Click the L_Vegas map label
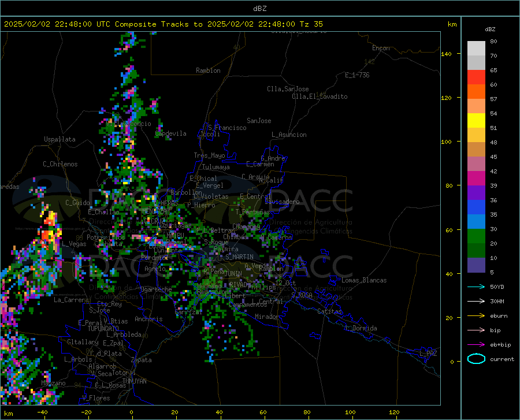 point(75,244)
